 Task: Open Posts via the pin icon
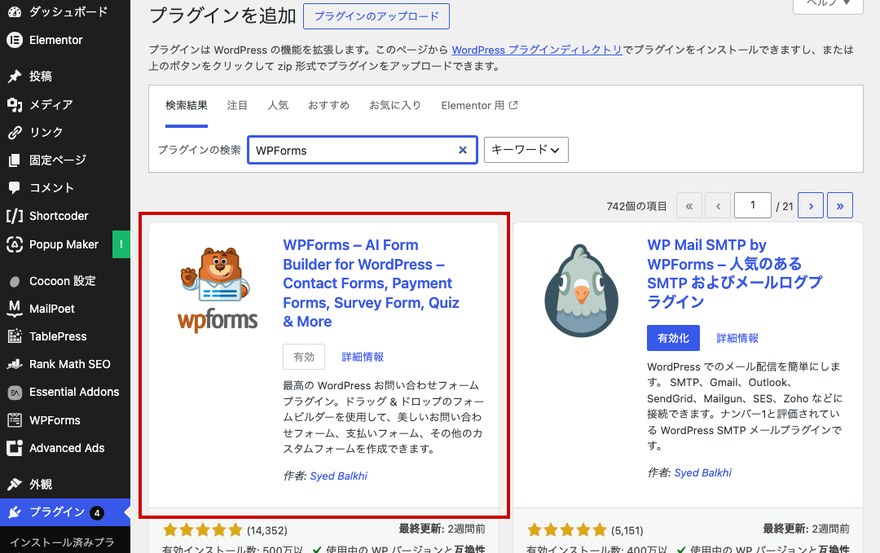(x=15, y=76)
